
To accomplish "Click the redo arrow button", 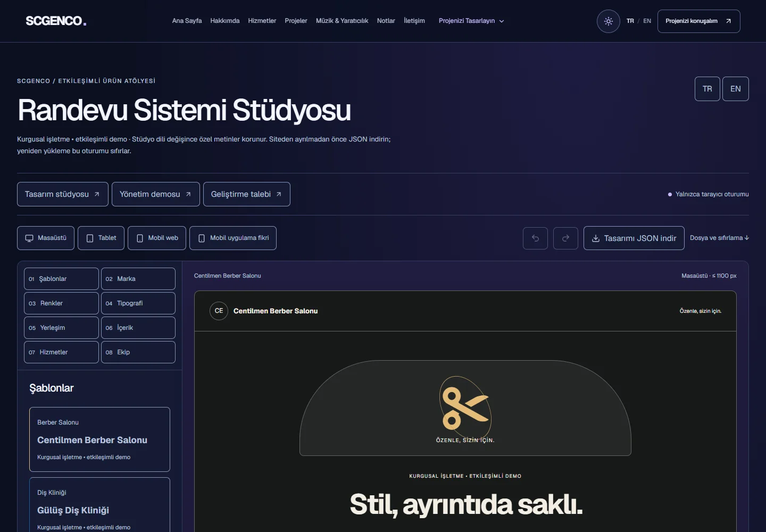I will click(x=565, y=238).
